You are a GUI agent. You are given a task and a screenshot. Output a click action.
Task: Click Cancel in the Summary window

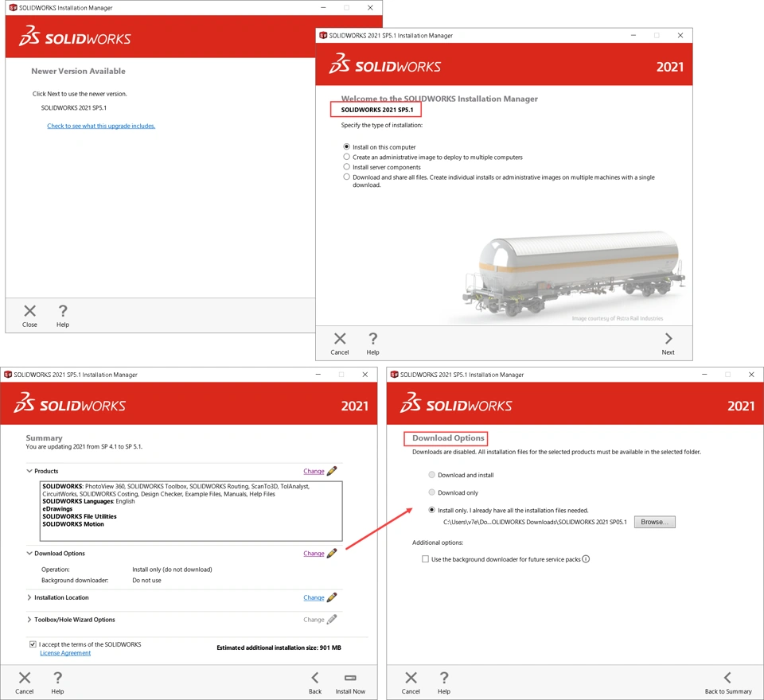pyautogui.click(x=25, y=682)
